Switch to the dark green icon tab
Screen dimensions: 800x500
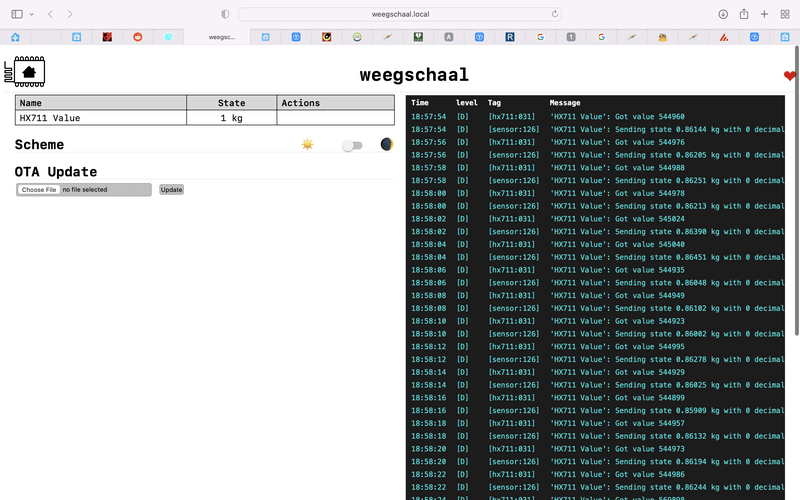point(418,37)
